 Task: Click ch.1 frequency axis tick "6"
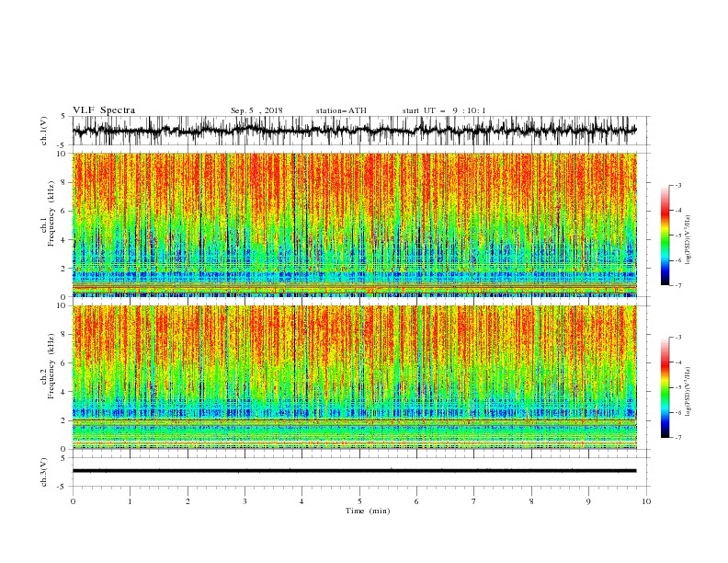64,211
